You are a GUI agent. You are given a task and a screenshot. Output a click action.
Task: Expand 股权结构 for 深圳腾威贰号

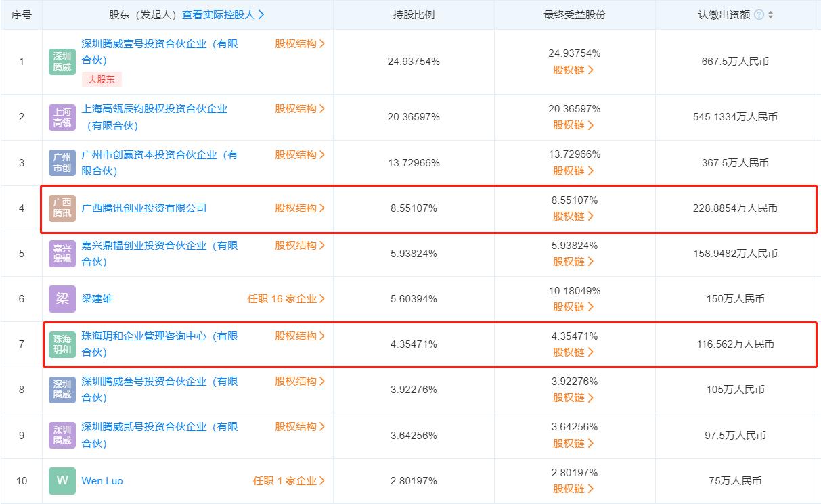coord(300,427)
